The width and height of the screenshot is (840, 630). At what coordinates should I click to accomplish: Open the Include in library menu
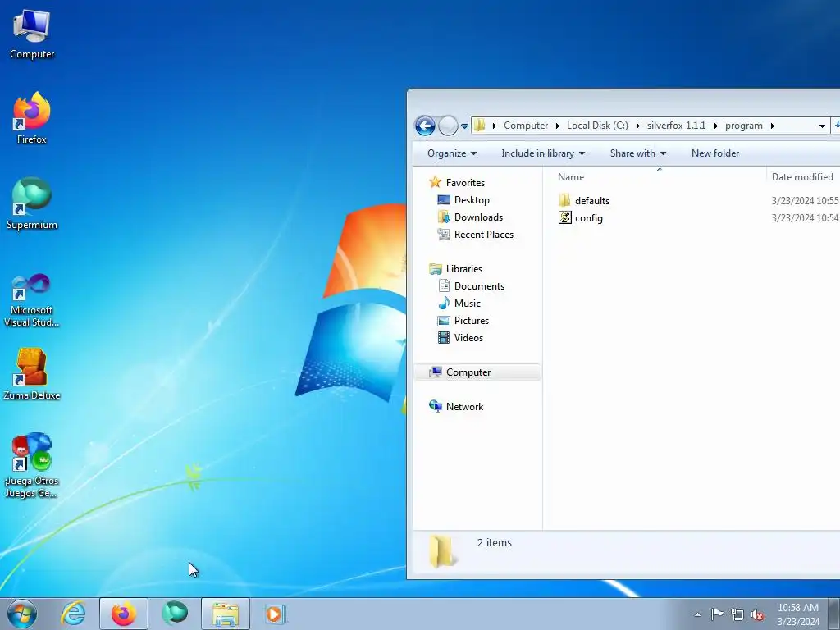pyautogui.click(x=543, y=153)
